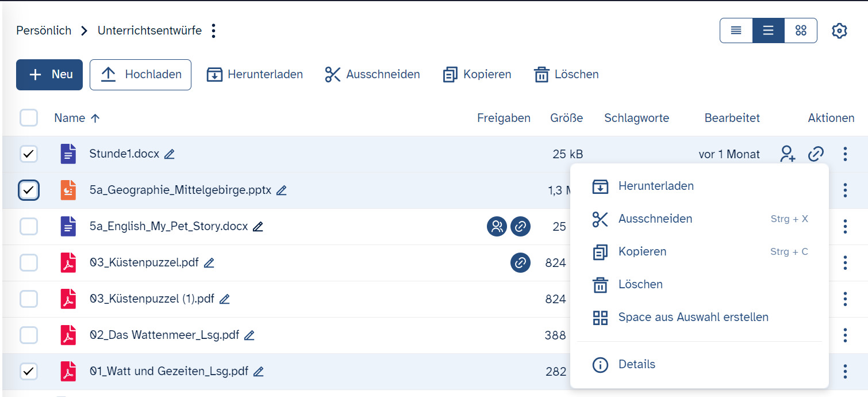Choose Space aus Auswahl erstellen
The image size is (868, 397).
693,317
